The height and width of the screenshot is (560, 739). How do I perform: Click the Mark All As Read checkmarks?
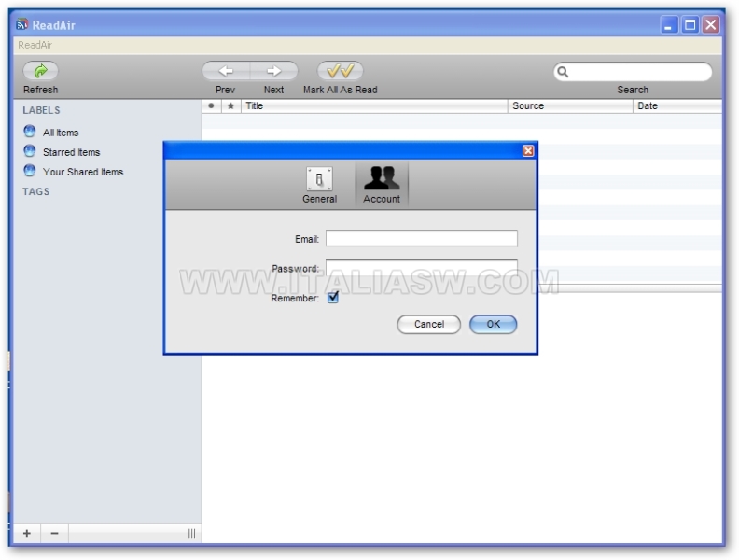point(341,71)
